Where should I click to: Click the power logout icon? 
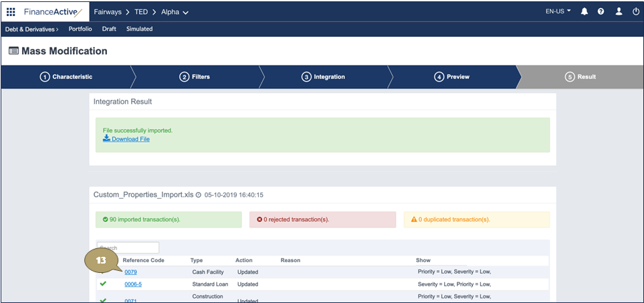pyautogui.click(x=635, y=12)
